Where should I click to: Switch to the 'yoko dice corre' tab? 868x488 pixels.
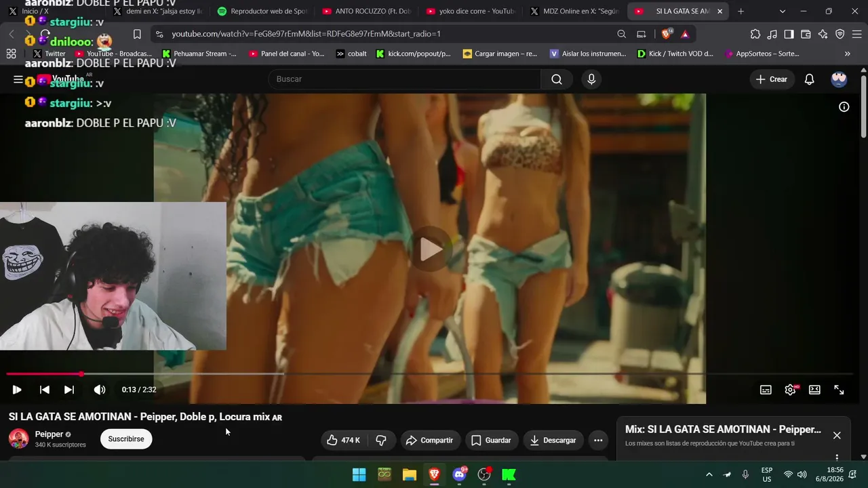pyautogui.click(x=471, y=12)
